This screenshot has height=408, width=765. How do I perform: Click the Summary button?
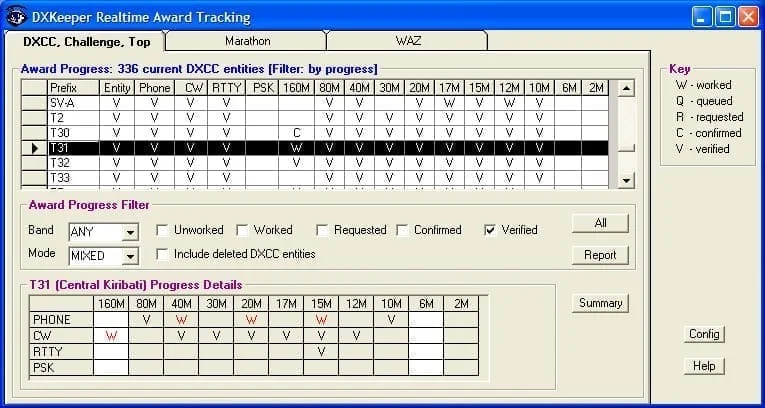pyautogui.click(x=600, y=303)
